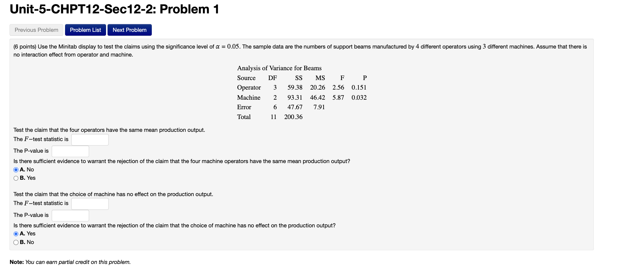This screenshot has height=269, width=644.
Task: Select answer A. No for the operators question
Action: tap(16, 170)
